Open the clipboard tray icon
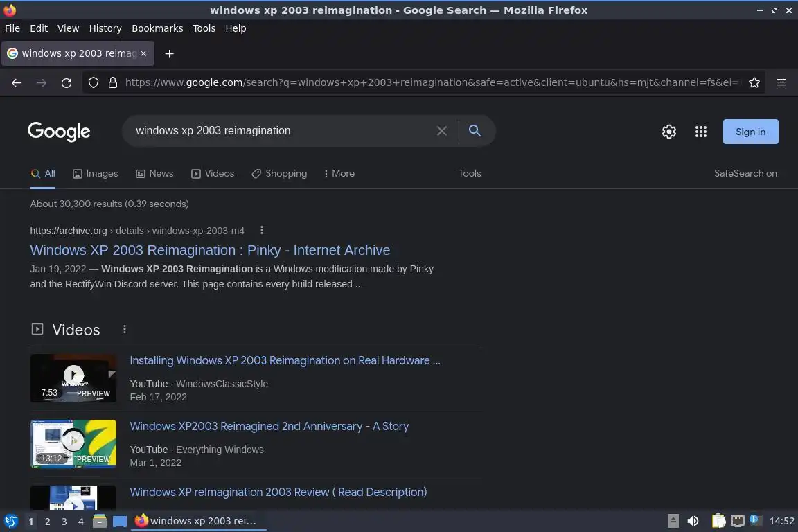The width and height of the screenshot is (798, 532). (718, 521)
